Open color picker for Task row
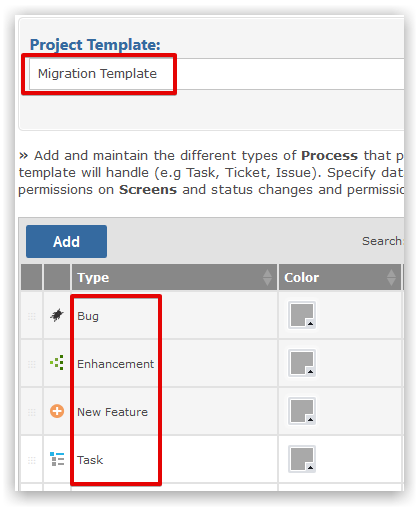The width and height of the screenshot is (419, 511). pos(302,459)
